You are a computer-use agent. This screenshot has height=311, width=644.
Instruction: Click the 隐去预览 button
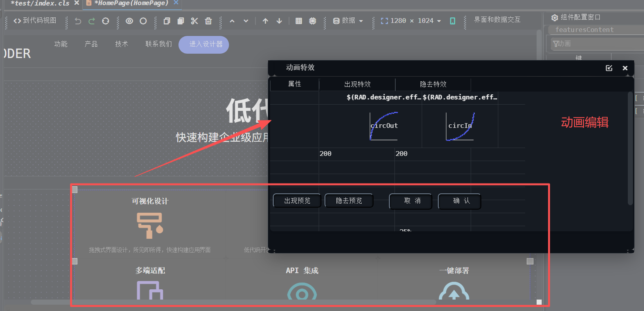point(349,200)
